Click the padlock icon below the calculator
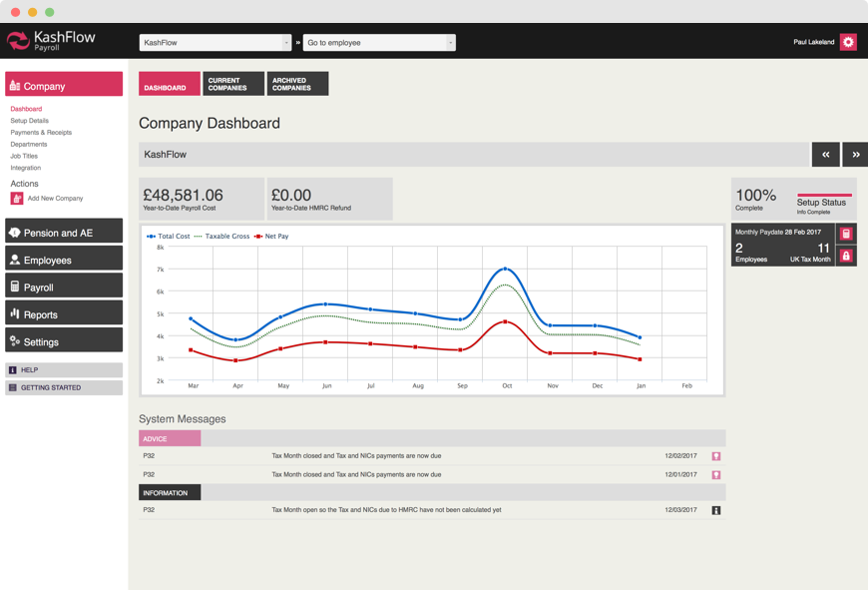 point(846,257)
